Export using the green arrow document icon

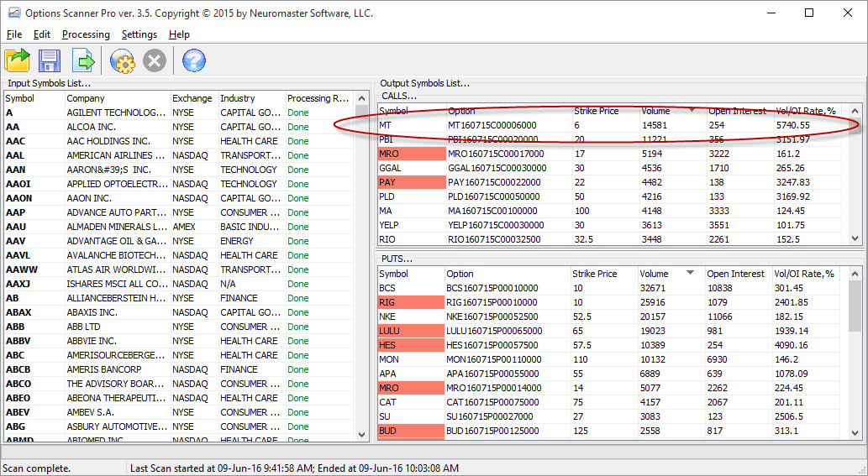point(83,60)
